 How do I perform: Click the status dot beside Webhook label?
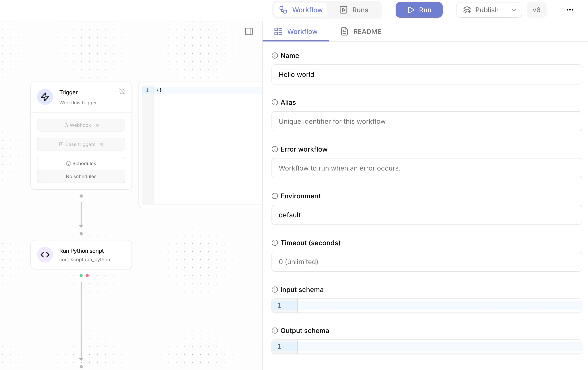(x=97, y=125)
